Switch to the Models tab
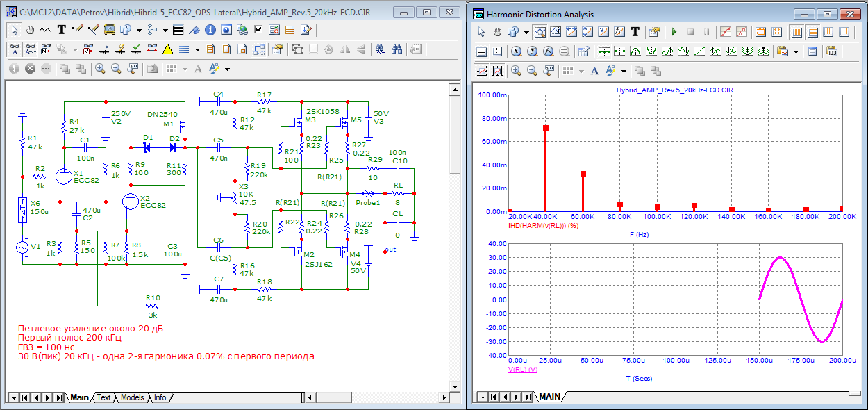This screenshot has height=410, width=868. [x=132, y=397]
